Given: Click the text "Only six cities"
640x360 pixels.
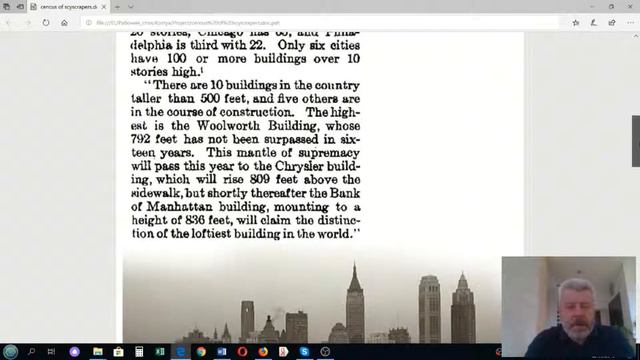Looking at the screenshot, I should pos(318,44).
